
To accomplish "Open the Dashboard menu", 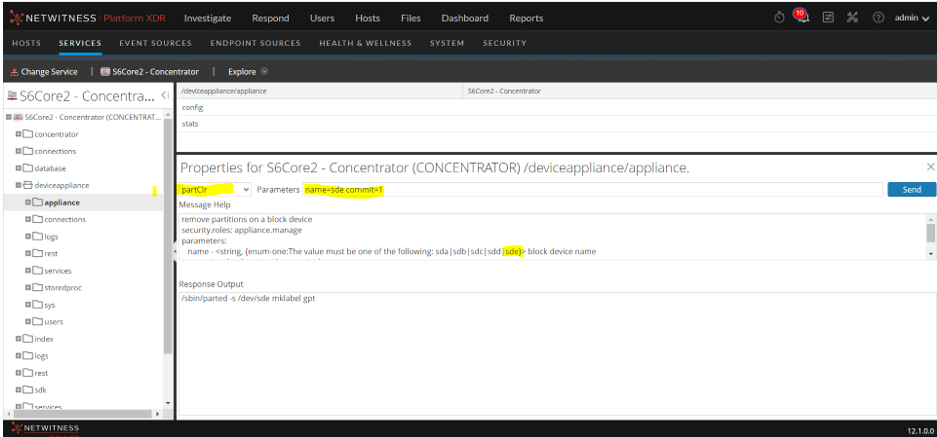I will click(x=465, y=19).
